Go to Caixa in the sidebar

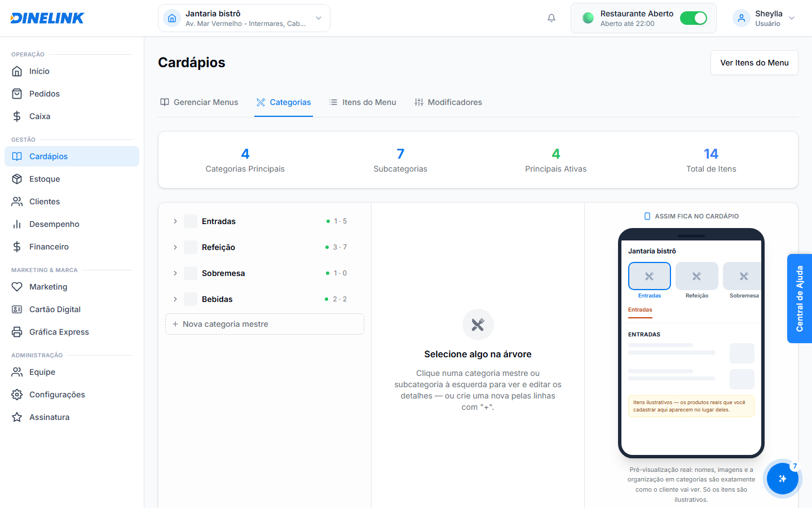72,116
